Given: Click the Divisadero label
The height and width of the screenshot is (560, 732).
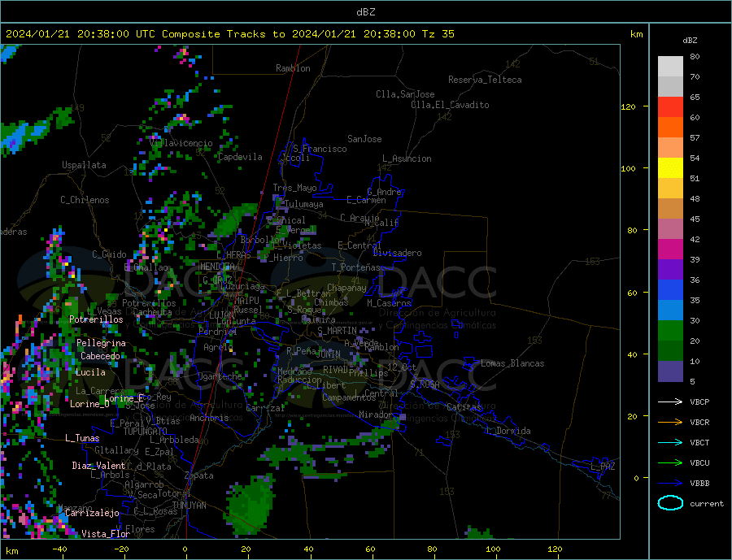Looking at the screenshot, I should click(397, 253).
